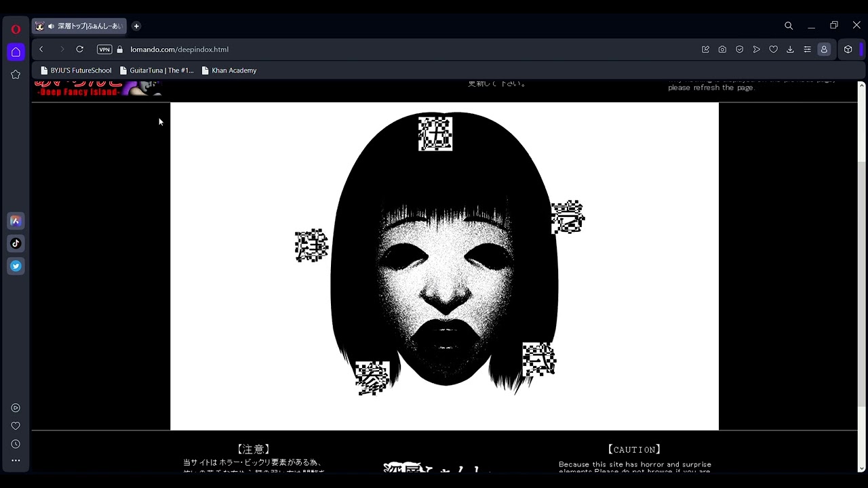Open the heart icon in the sidebar
Screen dimensions: 868x488
point(16,426)
